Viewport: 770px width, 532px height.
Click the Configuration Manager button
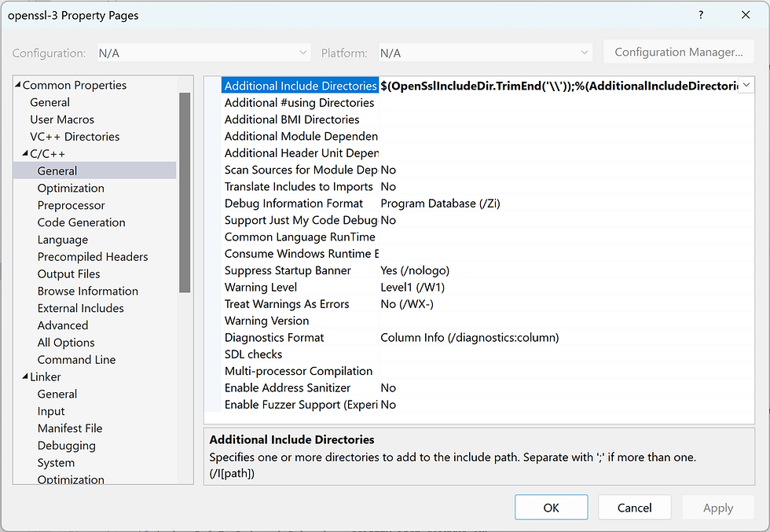click(679, 52)
